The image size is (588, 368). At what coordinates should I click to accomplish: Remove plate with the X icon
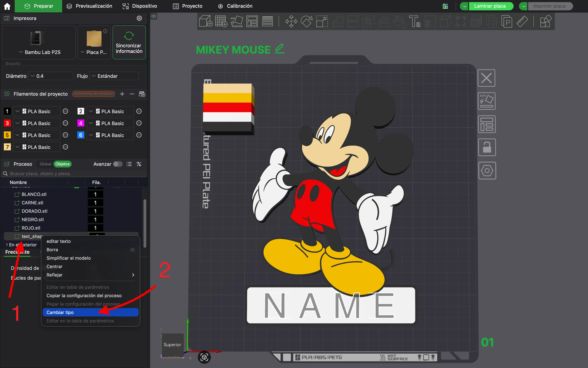coord(486,78)
